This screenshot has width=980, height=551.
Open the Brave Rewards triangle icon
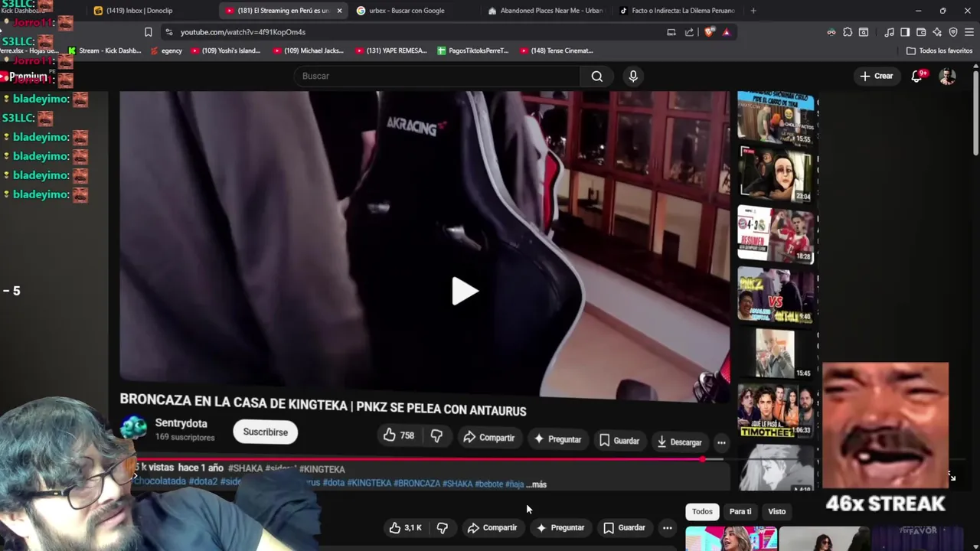point(726,32)
